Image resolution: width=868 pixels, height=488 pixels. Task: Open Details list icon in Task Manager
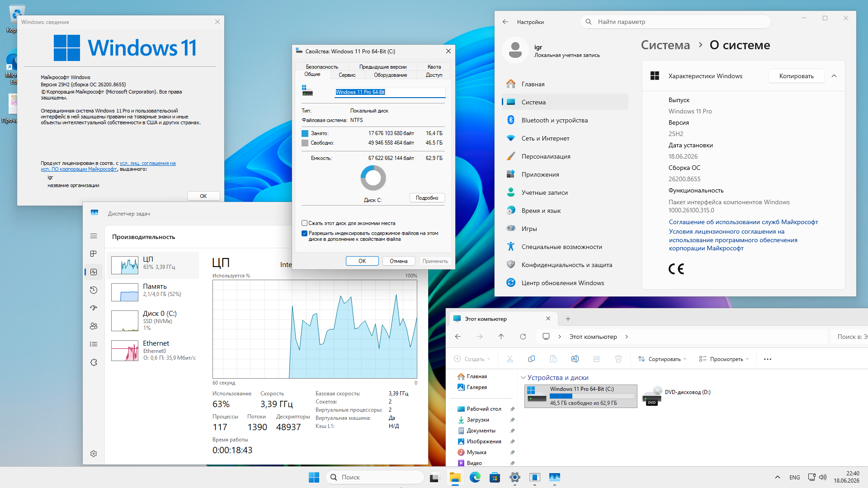94,344
